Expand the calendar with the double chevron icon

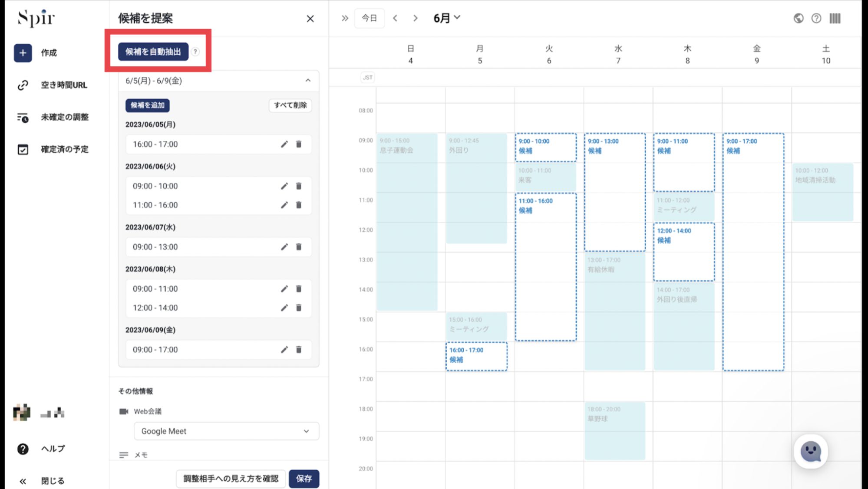pyautogui.click(x=345, y=18)
